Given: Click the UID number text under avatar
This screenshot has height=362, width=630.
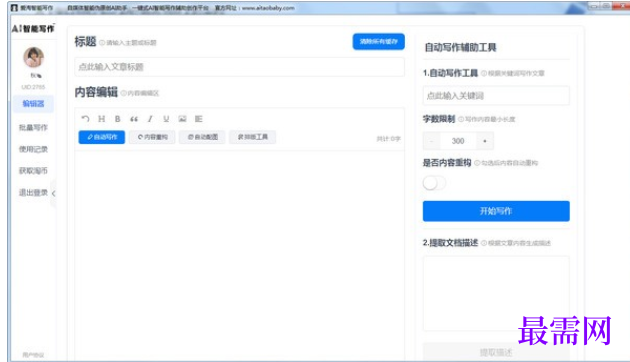Looking at the screenshot, I should coord(33,87).
